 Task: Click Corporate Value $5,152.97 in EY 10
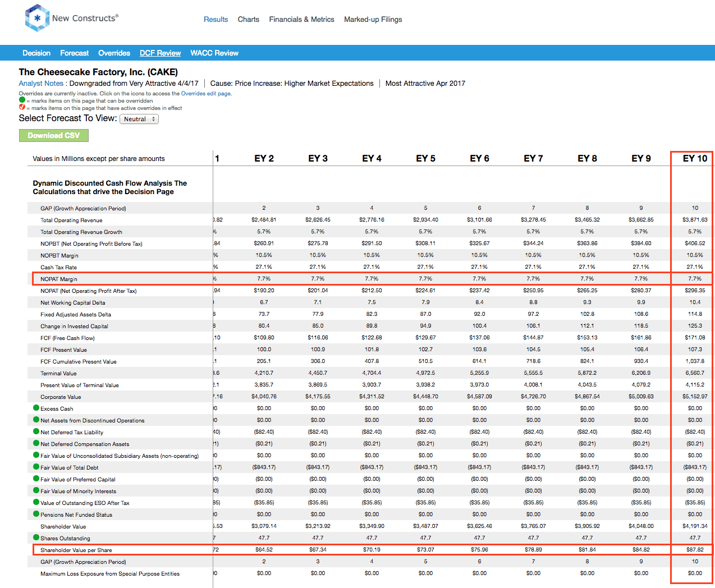coord(695,397)
